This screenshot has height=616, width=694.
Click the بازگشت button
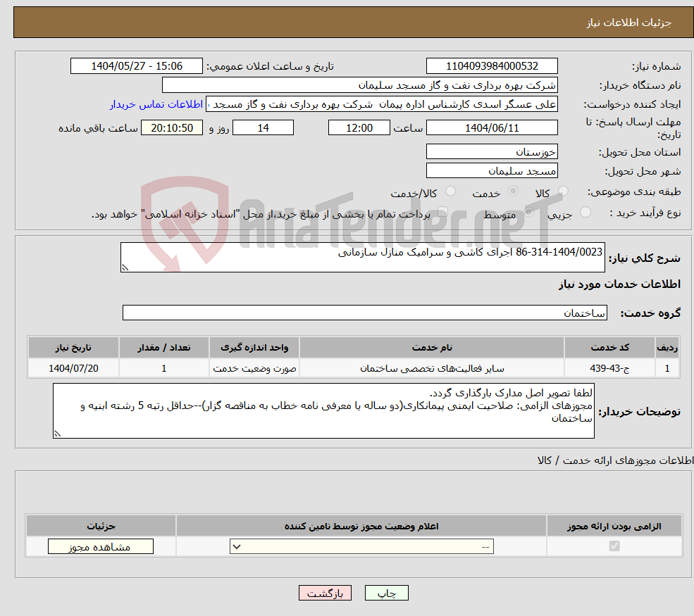325,593
